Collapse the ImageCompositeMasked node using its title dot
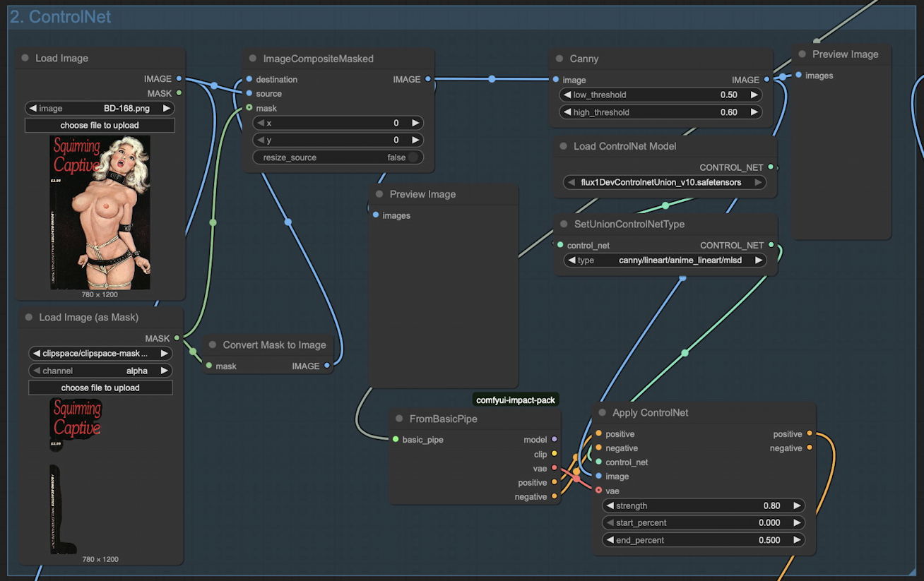Screen dimensions: 924x581 (x=253, y=59)
